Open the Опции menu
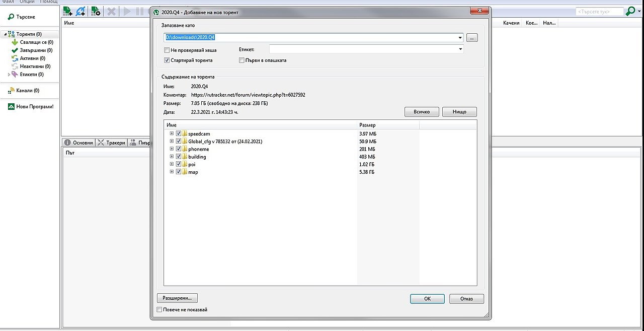 click(27, 2)
